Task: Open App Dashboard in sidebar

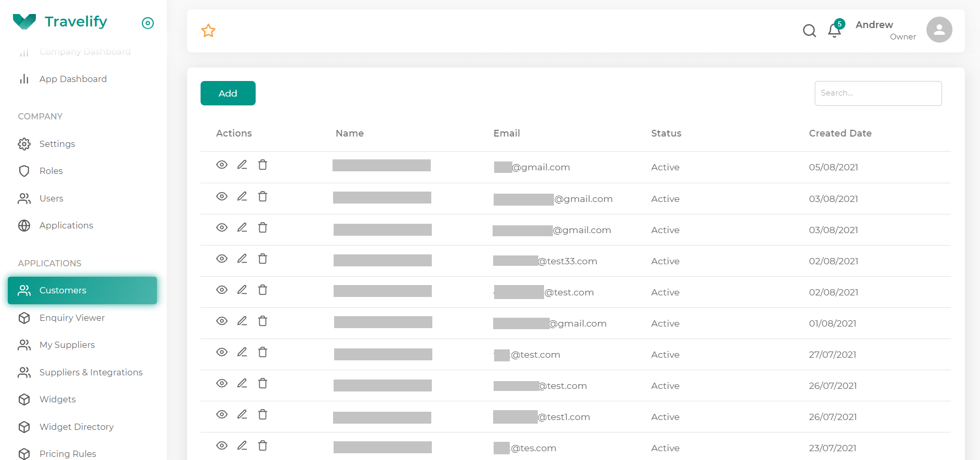Action: click(x=73, y=79)
